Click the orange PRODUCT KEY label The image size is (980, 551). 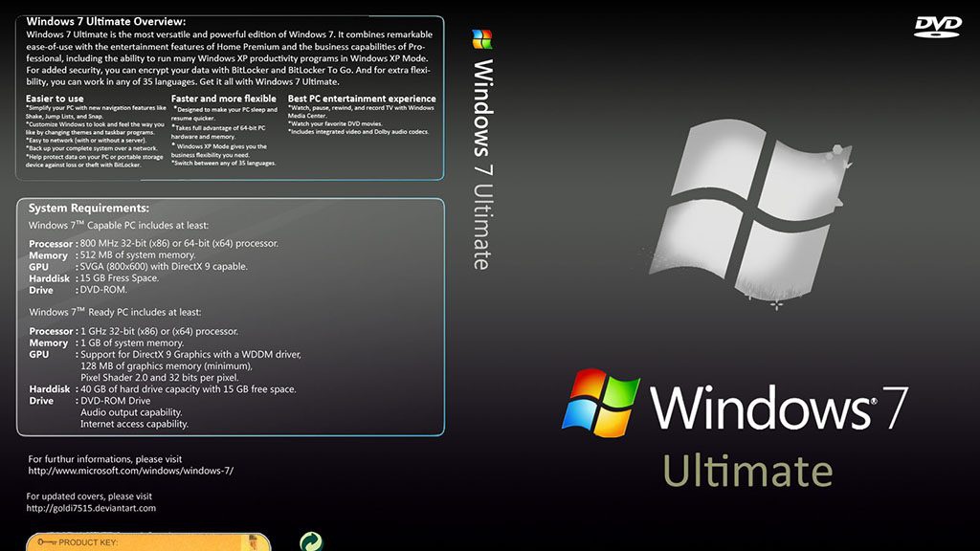(148, 542)
